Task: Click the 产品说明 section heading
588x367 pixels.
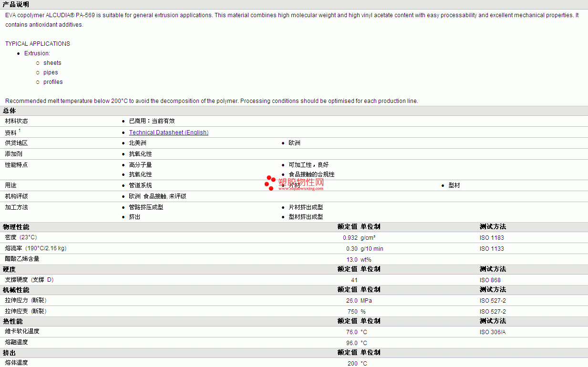Action: [16, 4]
